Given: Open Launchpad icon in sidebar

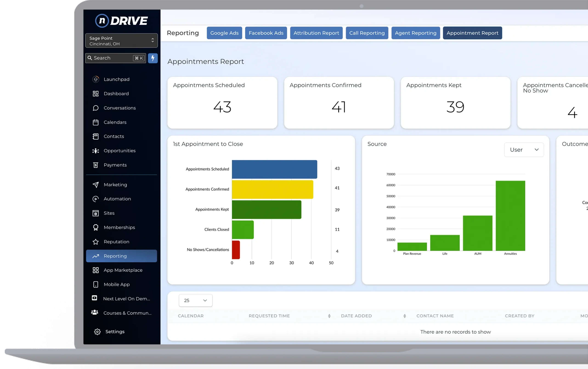Looking at the screenshot, I should point(96,79).
